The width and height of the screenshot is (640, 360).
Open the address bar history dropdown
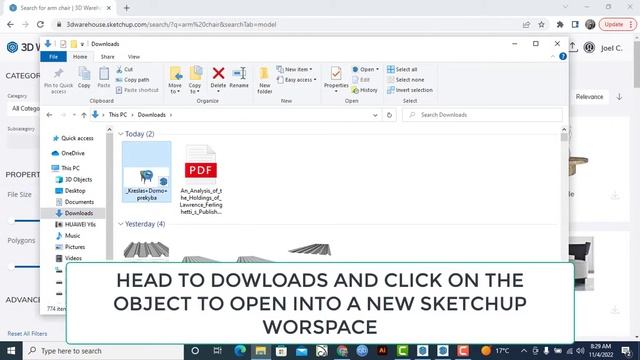click(x=375, y=115)
